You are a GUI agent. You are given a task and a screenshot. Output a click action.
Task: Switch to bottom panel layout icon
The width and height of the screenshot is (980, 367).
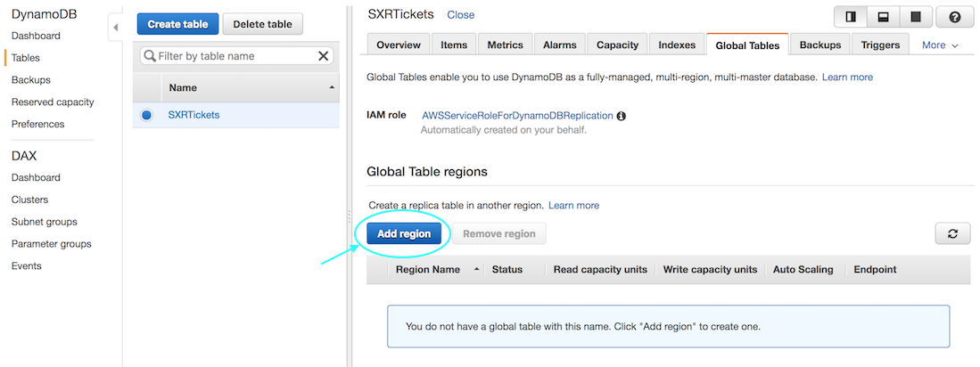click(x=883, y=18)
